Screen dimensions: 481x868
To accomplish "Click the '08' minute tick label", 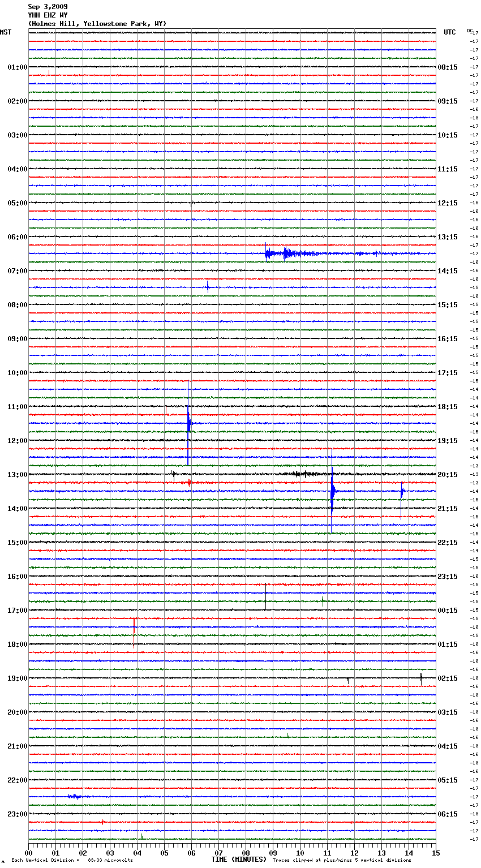I will point(246,853).
